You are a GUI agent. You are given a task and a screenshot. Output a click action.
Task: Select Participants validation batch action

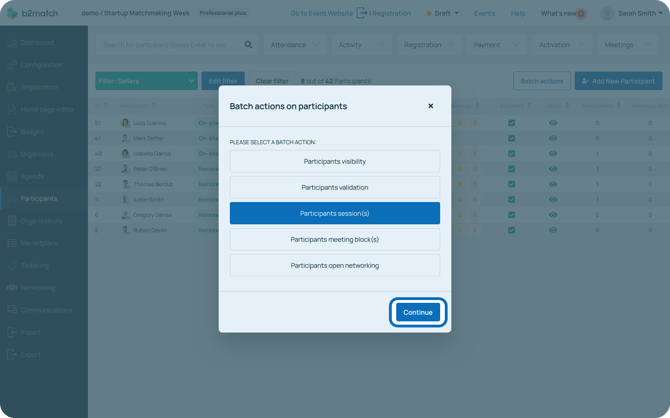335,187
